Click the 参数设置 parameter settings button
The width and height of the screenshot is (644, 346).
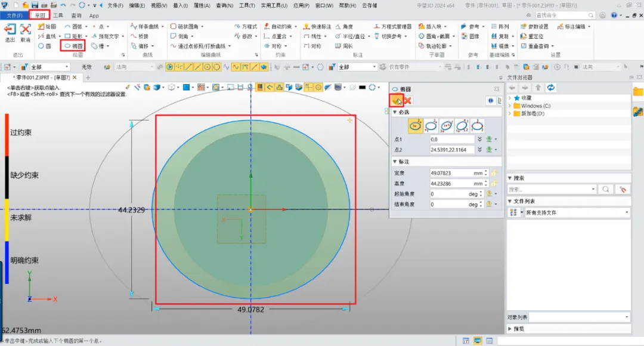[x=534, y=27]
